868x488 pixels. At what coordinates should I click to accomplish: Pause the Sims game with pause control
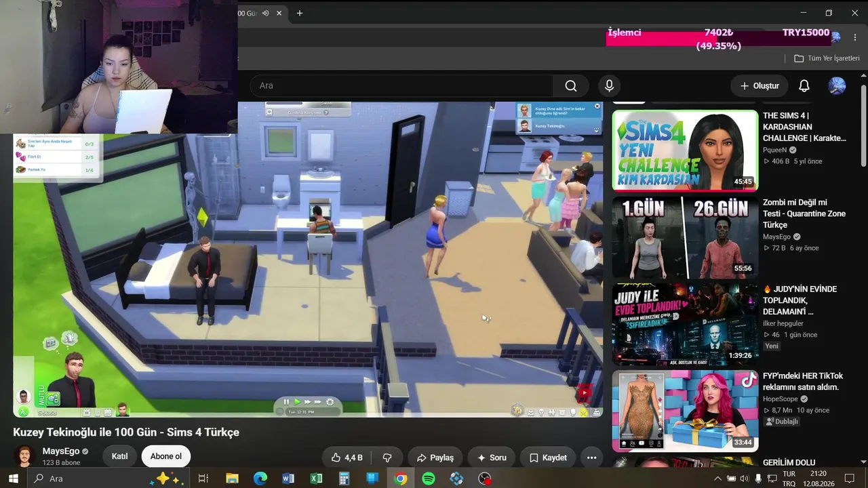click(x=286, y=402)
